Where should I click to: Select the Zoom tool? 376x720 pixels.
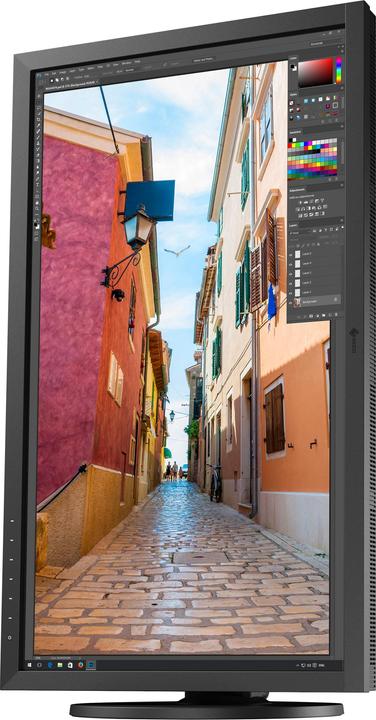click(37, 208)
